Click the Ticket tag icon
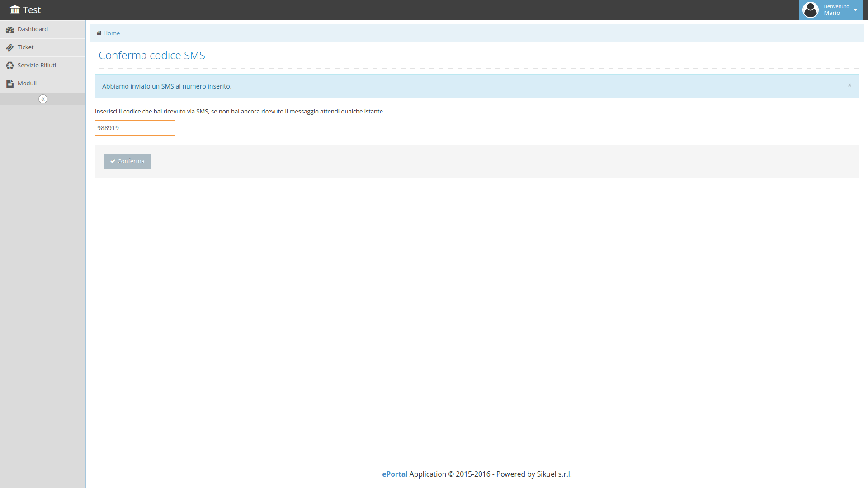Screen dimensions: 868x488 [10, 47]
